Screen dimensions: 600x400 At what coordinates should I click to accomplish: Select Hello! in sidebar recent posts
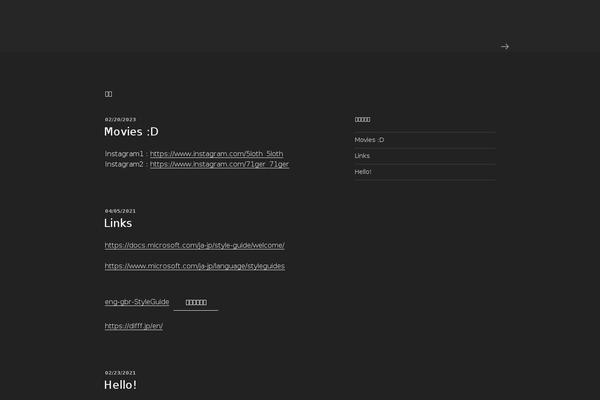pyautogui.click(x=363, y=172)
